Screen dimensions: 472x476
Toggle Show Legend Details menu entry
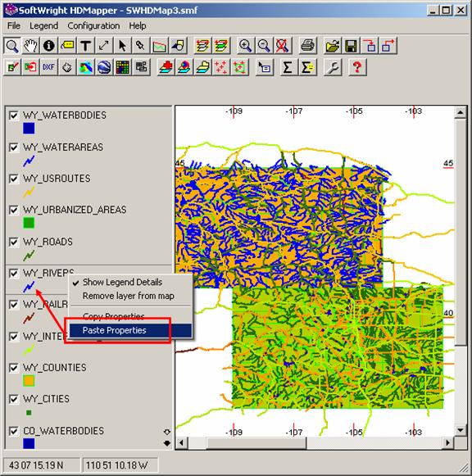(x=131, y=282)
